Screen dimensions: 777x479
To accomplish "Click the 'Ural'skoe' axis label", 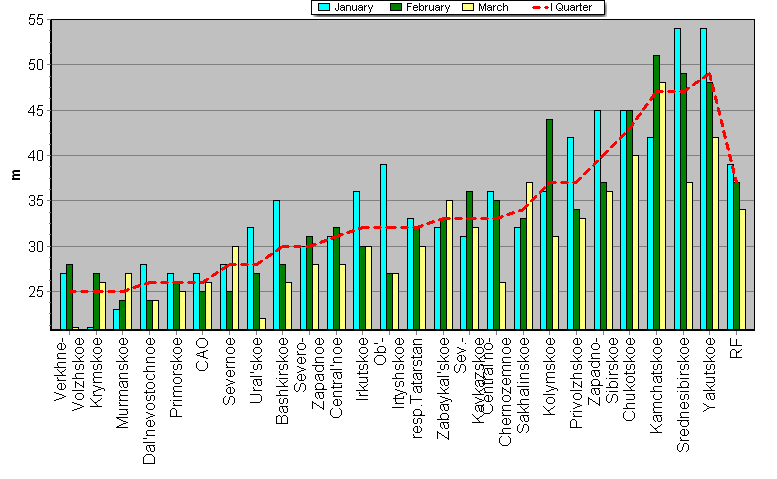I will pyautogui.click(x=256, y=370).
